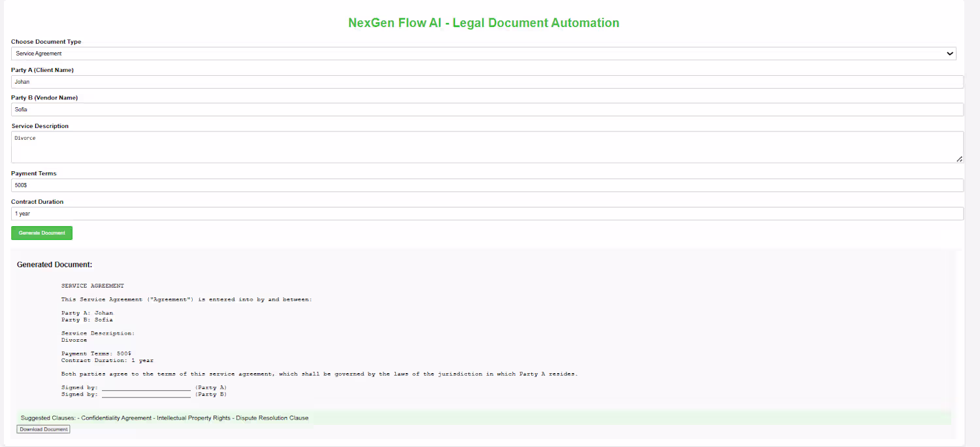The width and height of the screenshot is (980, 447).
Task: Click the 'Payment Terms: 500$' document line
Action: (x=96, y=354)
